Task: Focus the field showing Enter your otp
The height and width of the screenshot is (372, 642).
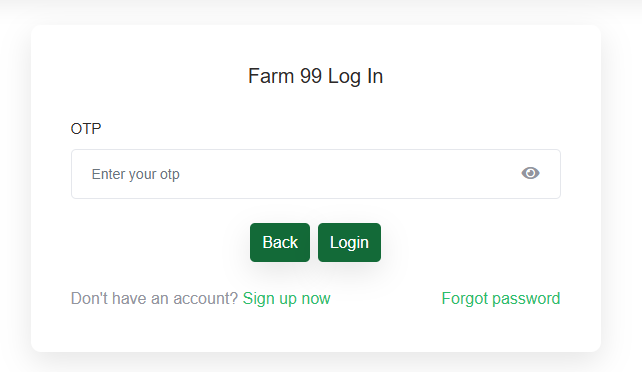Action: point(316,174)
